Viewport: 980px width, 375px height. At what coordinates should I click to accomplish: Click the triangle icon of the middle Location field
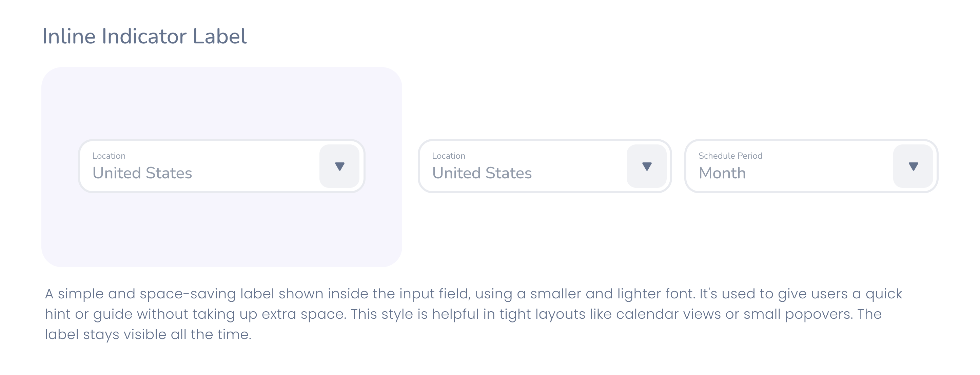(x=647, y=166)
